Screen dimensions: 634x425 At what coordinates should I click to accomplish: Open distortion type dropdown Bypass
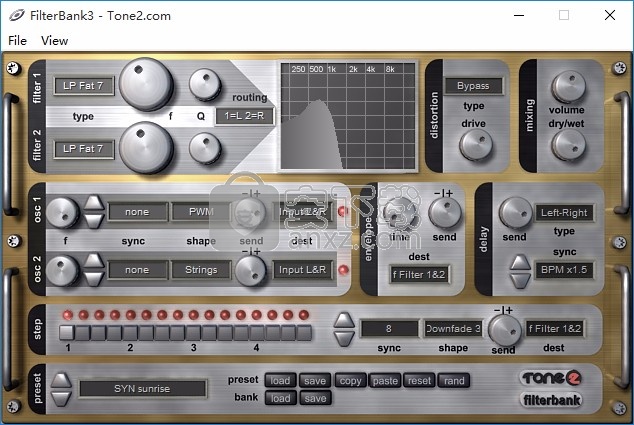pyautogui.click(x=473, y=86)
